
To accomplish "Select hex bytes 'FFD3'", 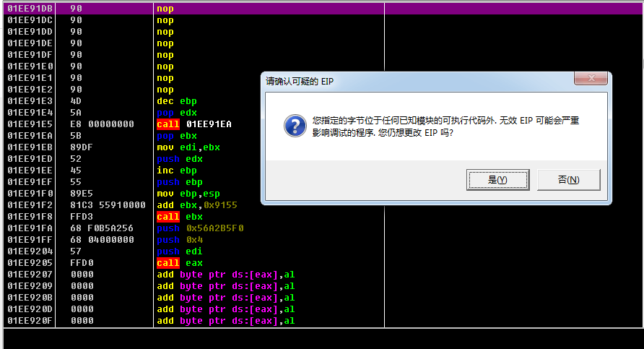I will click(82, 217).
